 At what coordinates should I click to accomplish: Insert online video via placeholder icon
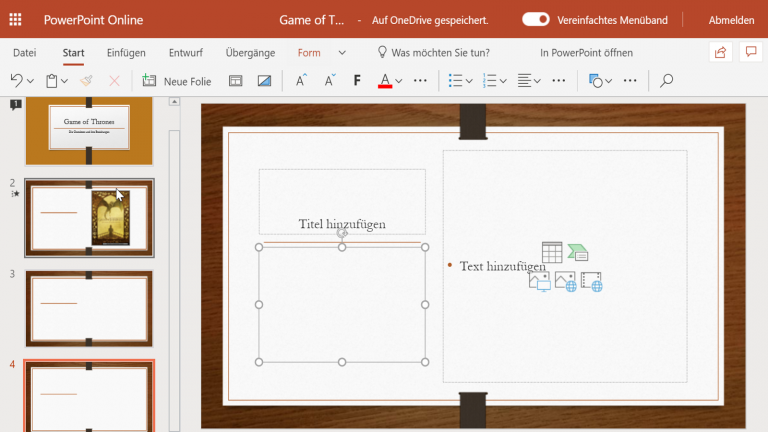click(591, 282)
